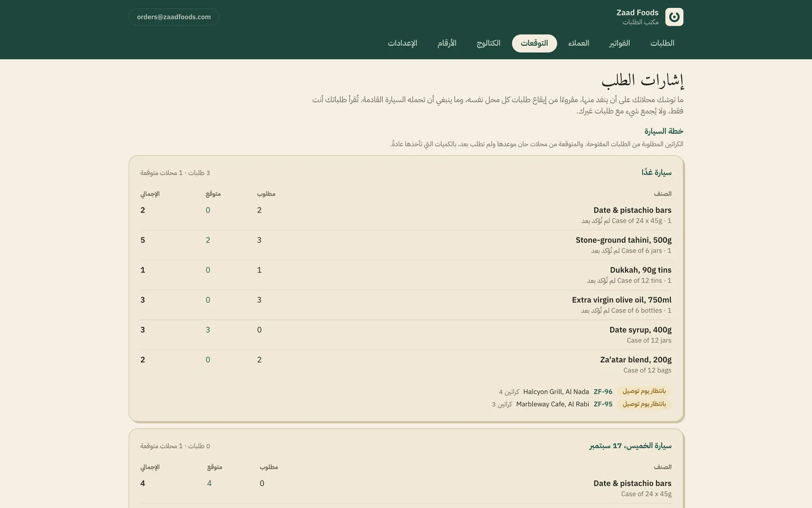Click the الإجمالي column header in tomorrow's truck
812x508 pixels.
pos(150,194)
